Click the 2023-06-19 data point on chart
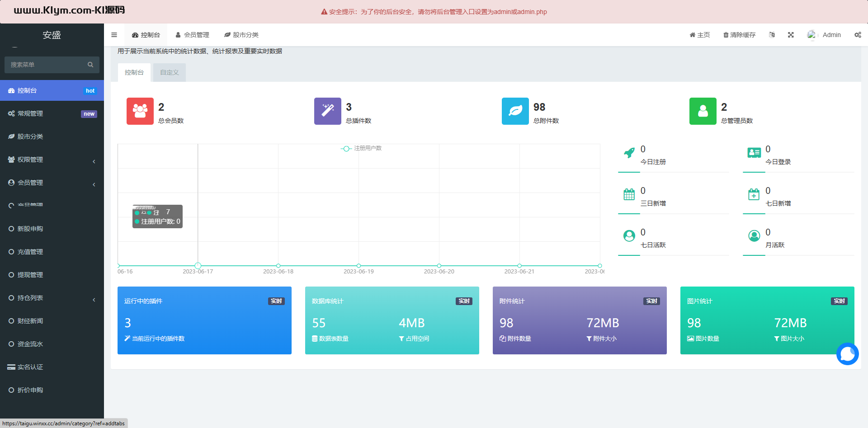Viewport: 868px width, 428px height. coord(359,266)
